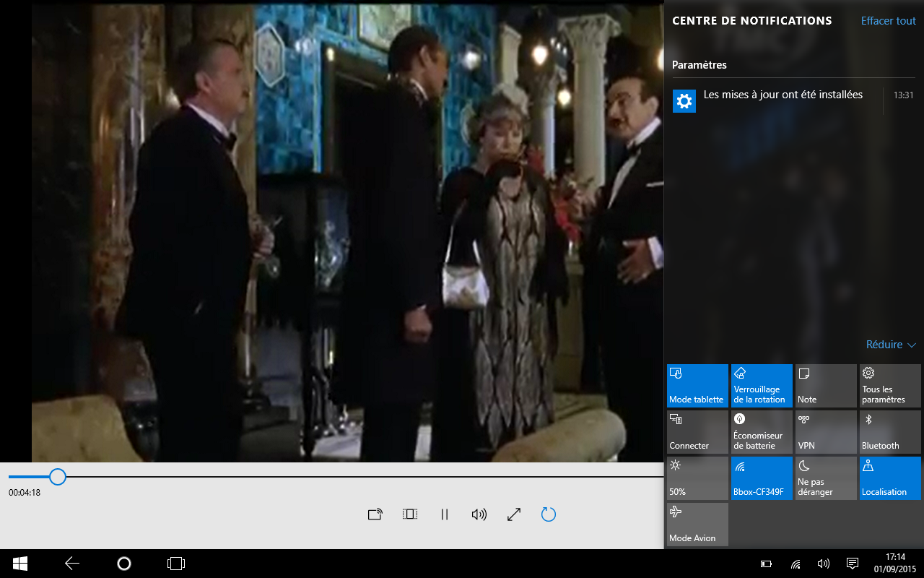This screenshot has width=924, height=578.
Task: Click the Paramètres gear notification icon
Action: [684, 101]
